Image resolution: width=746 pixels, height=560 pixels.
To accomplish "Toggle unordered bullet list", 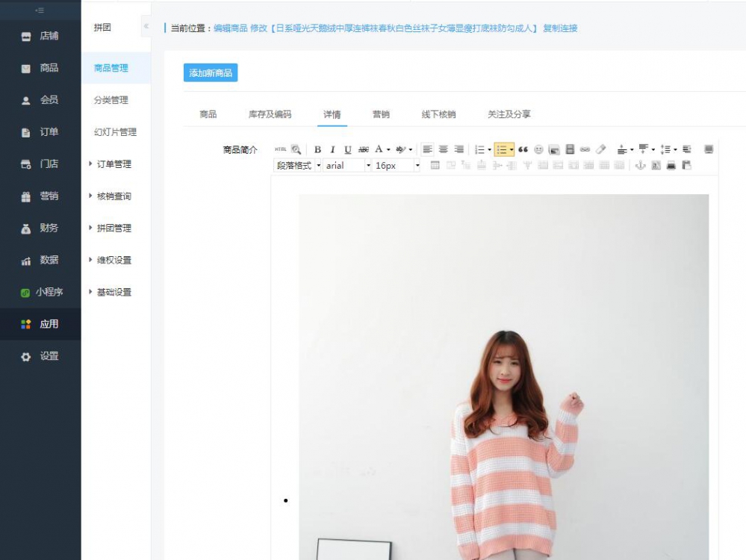I will click(x=502, y=149).
